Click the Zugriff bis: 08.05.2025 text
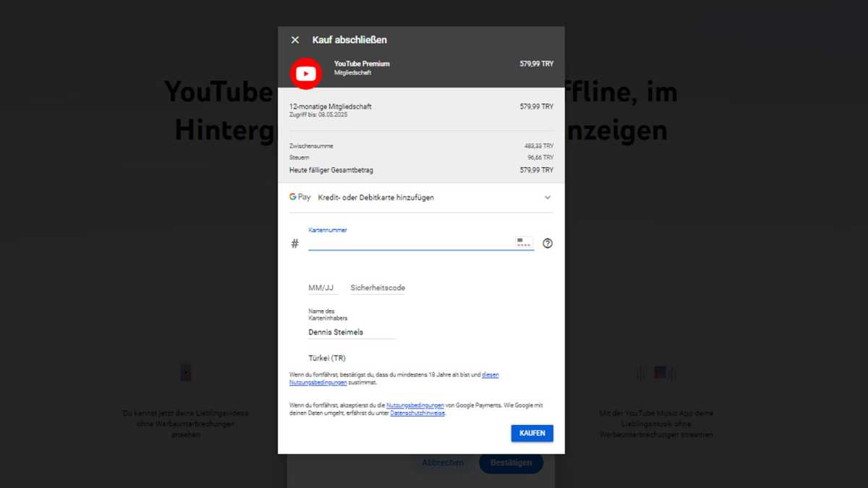 (x=318, y=115)
